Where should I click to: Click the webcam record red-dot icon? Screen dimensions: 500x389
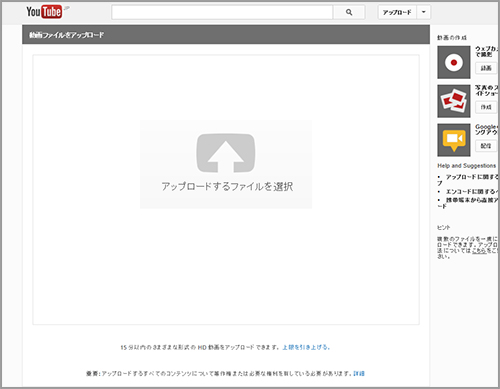454,62
